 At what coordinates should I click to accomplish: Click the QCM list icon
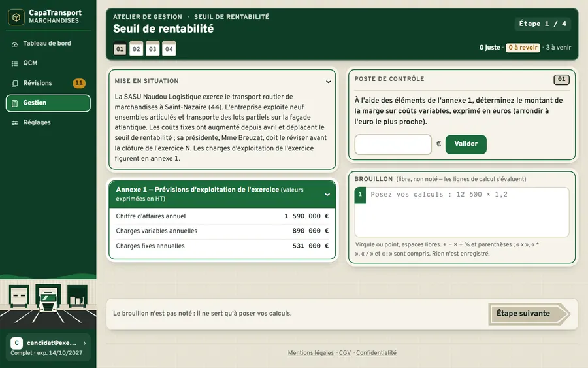click(x=14, y=64)
